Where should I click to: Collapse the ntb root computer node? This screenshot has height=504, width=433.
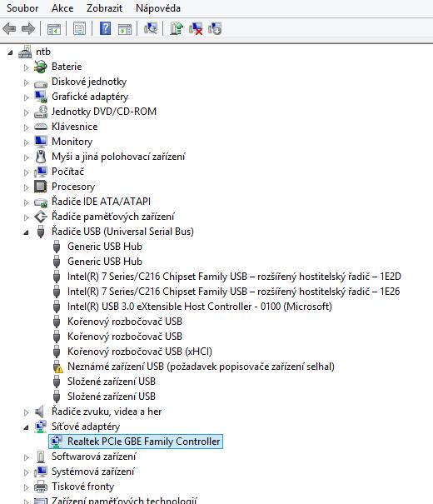[x=10, y=52]
